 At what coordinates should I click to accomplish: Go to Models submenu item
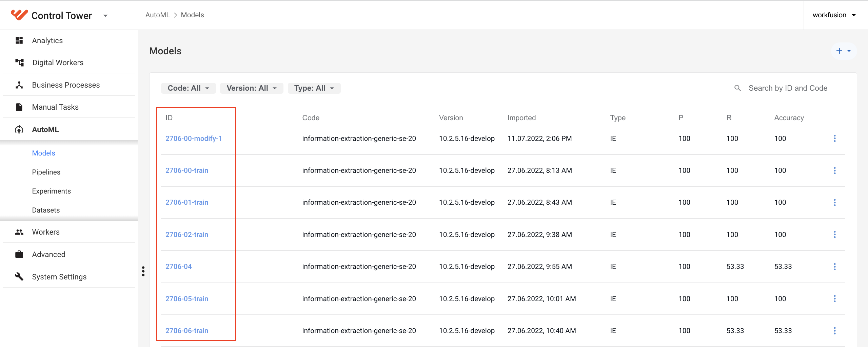43,153
